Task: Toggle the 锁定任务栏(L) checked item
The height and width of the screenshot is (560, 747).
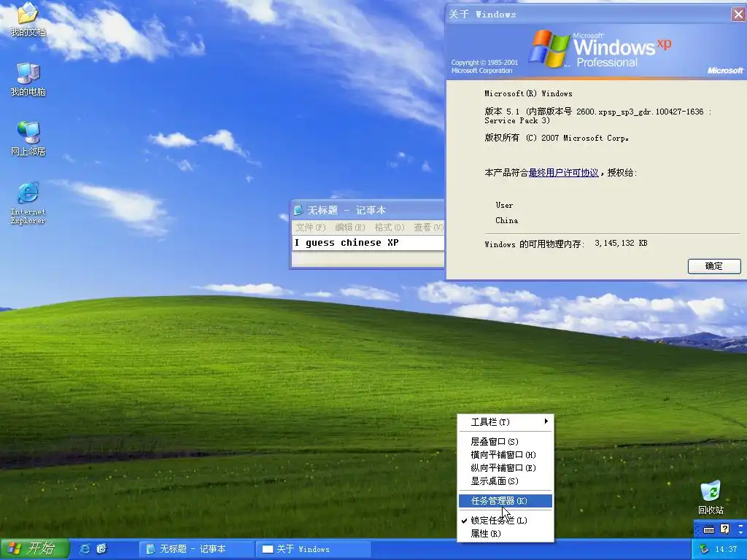Action: [505, 521]
